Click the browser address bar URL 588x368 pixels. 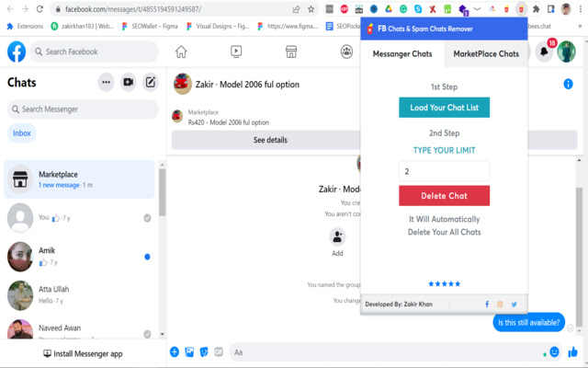[133, 9]
